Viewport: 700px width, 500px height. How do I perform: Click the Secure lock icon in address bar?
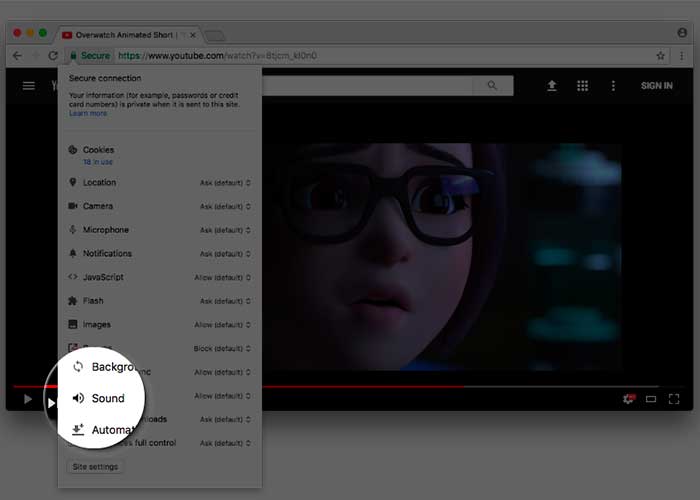[x=74, y=56]
